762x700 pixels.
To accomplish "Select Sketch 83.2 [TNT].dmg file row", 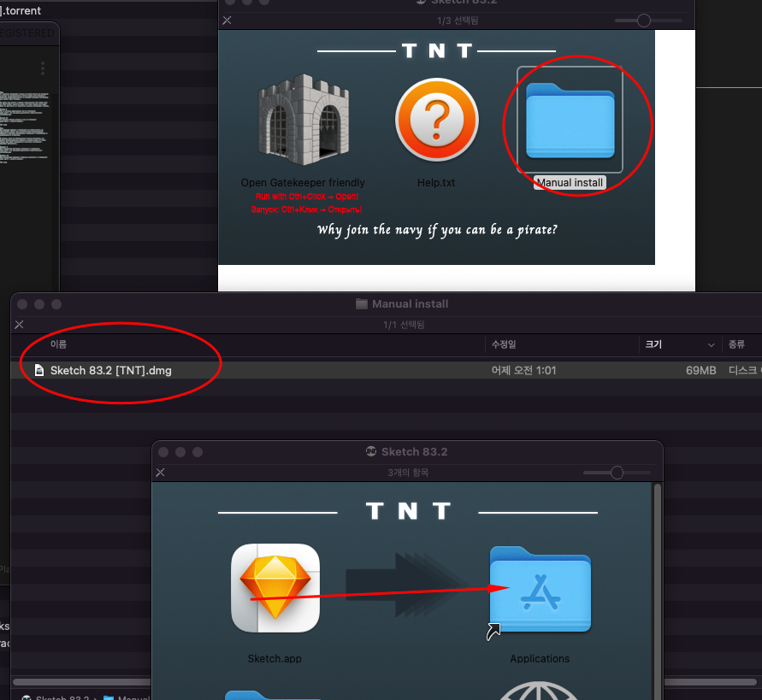I will pos(387,370).
